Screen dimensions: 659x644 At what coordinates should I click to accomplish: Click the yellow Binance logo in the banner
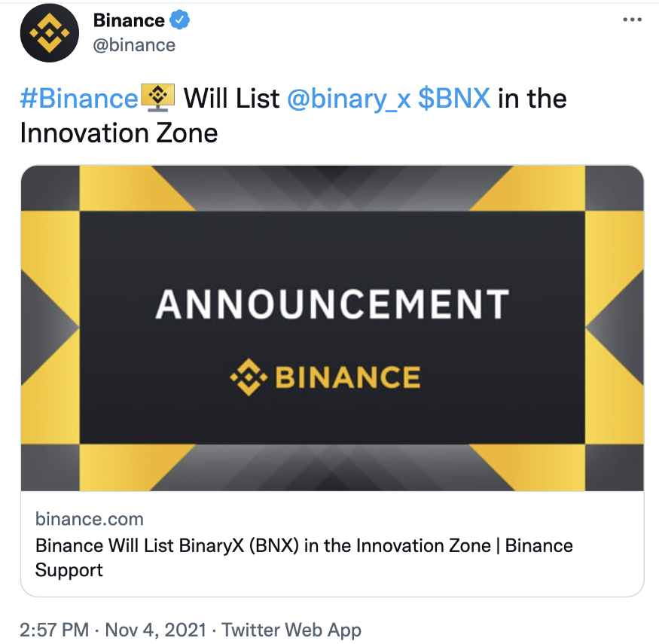coord(249,377)
